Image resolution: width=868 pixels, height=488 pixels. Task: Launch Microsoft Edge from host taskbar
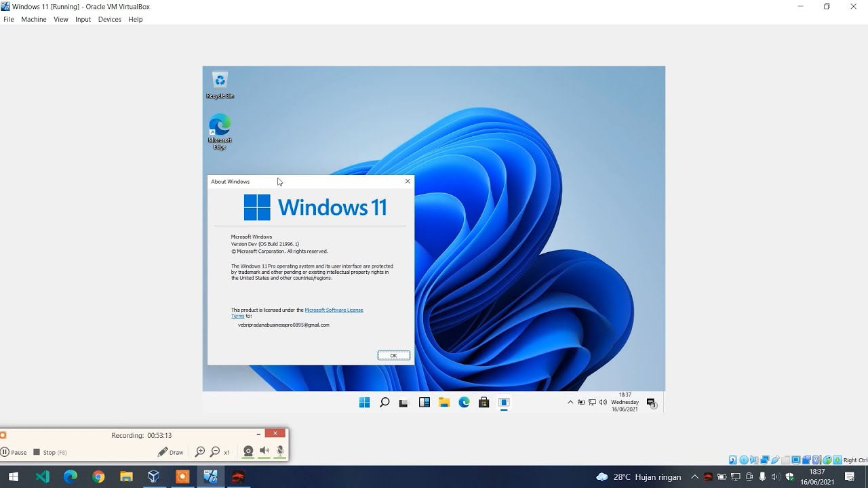click(x=71, y=476)
